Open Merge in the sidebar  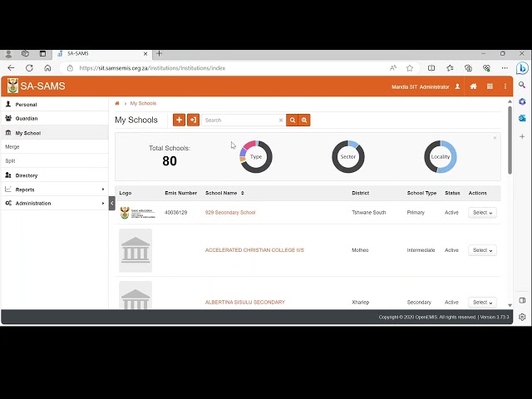pos(54,147)
